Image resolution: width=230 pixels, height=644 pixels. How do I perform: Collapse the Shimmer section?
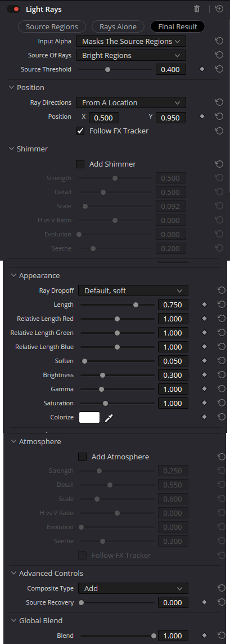pos(11,149)
